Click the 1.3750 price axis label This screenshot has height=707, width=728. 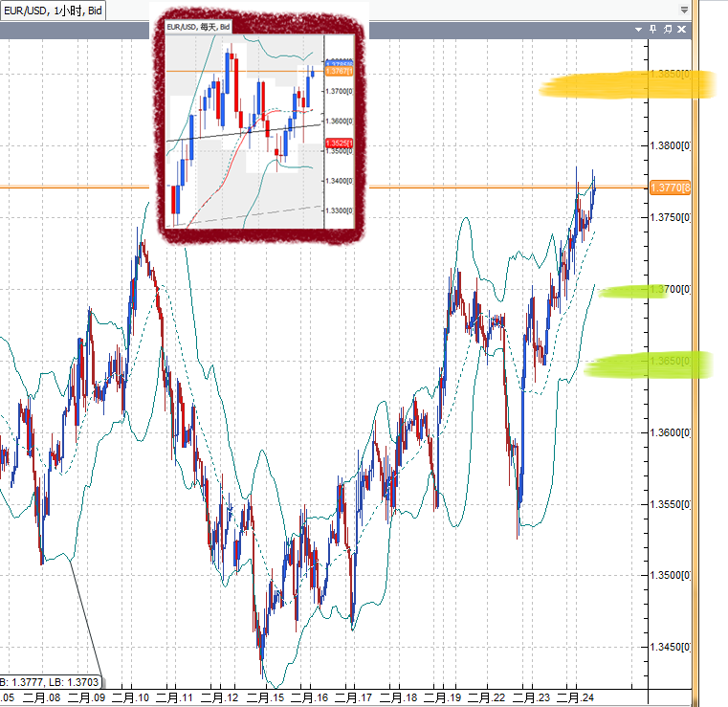[x=670, y=218]
